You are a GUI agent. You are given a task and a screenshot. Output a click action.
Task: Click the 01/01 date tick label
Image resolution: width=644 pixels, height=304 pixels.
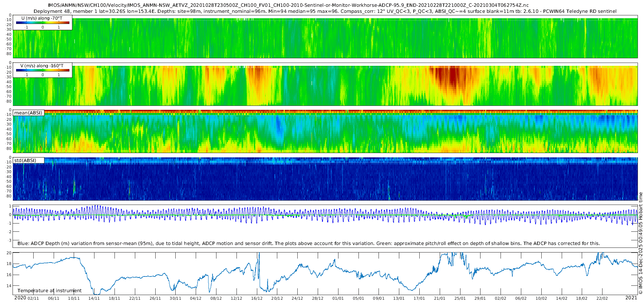click(x=338, y=298)
